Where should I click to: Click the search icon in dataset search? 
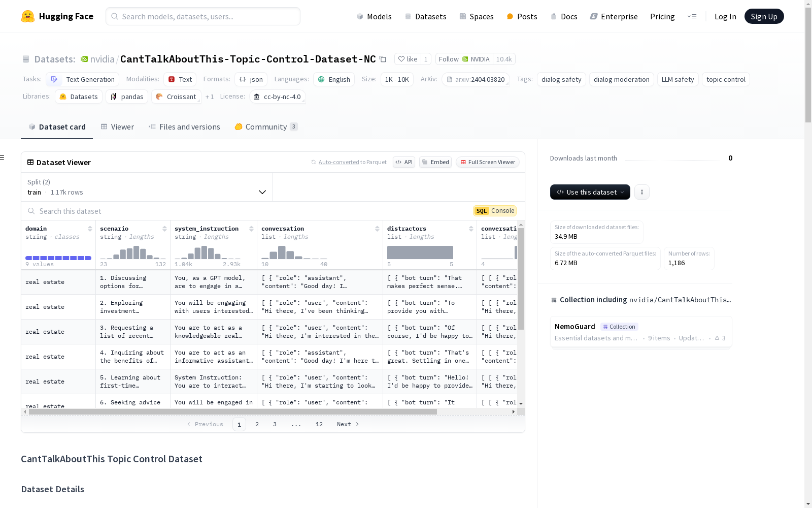(x=31, y=211)
